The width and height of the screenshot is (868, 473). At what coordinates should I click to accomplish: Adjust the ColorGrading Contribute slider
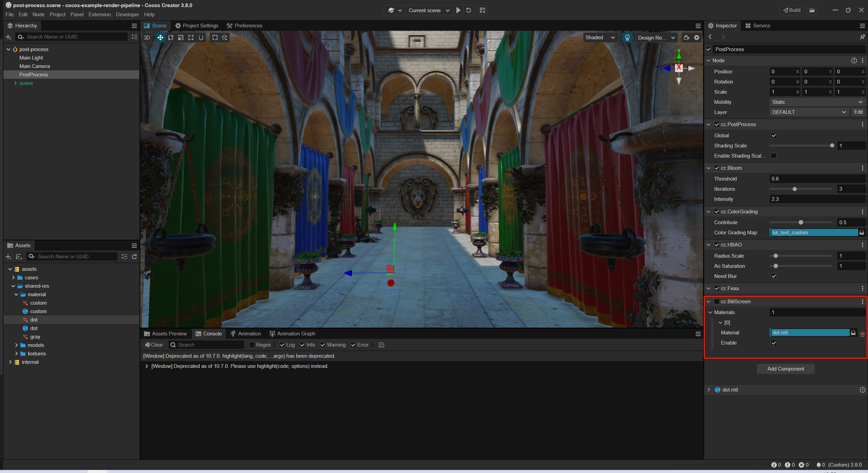(x=801, y=223)
